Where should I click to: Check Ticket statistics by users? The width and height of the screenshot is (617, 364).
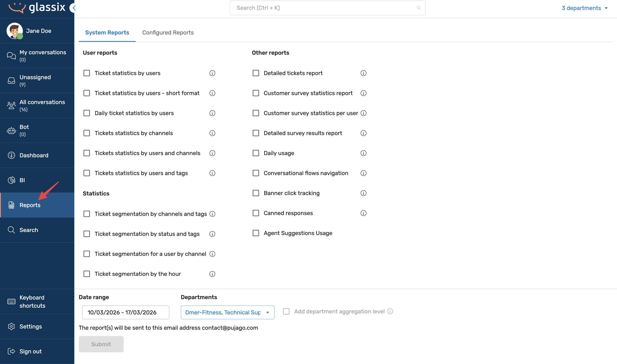tap(87, 73)
